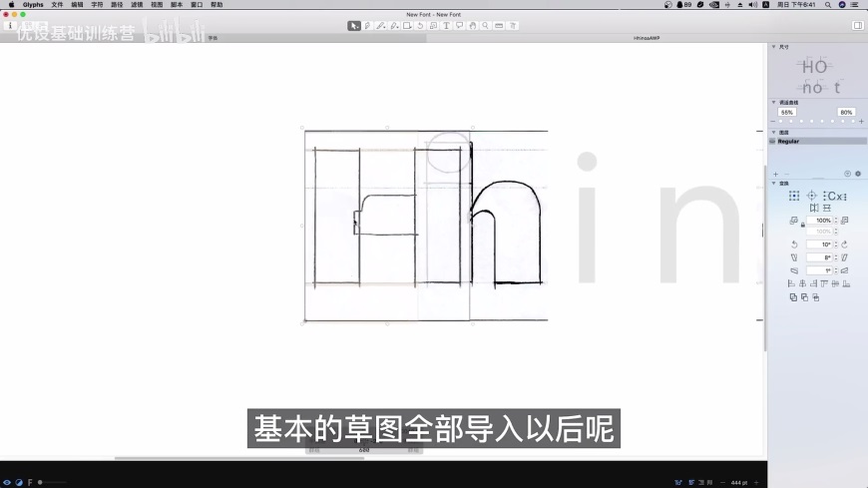The height and width of the screenshot is (488, 868).
Task: Select the Zoom magnifier tool
Action: pyautogui.click(x=486, y=26)
